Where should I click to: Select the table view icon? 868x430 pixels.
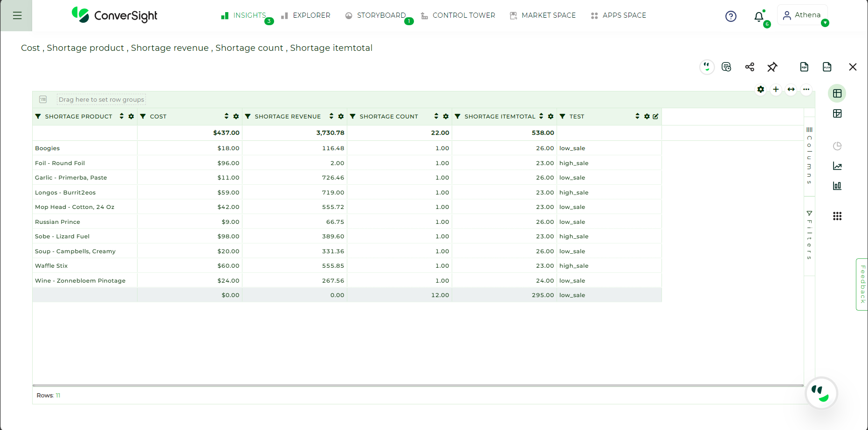(x=837, y=93)
